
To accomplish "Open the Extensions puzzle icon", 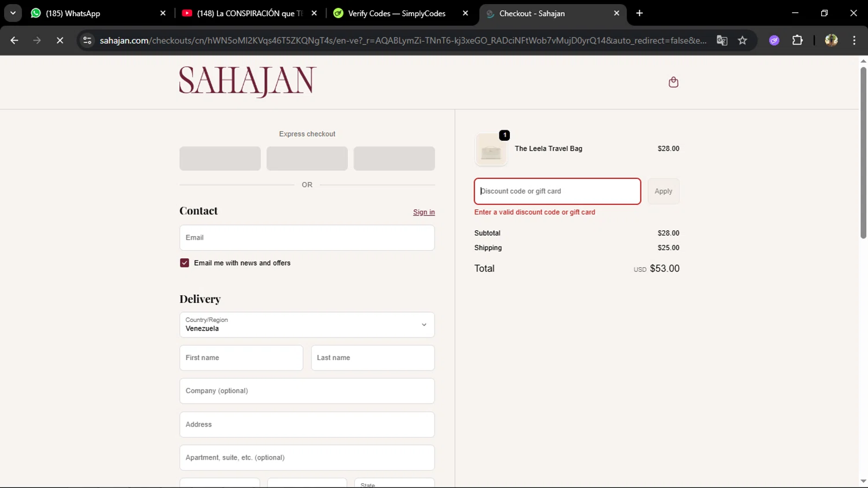I will [x=797, y=41].
